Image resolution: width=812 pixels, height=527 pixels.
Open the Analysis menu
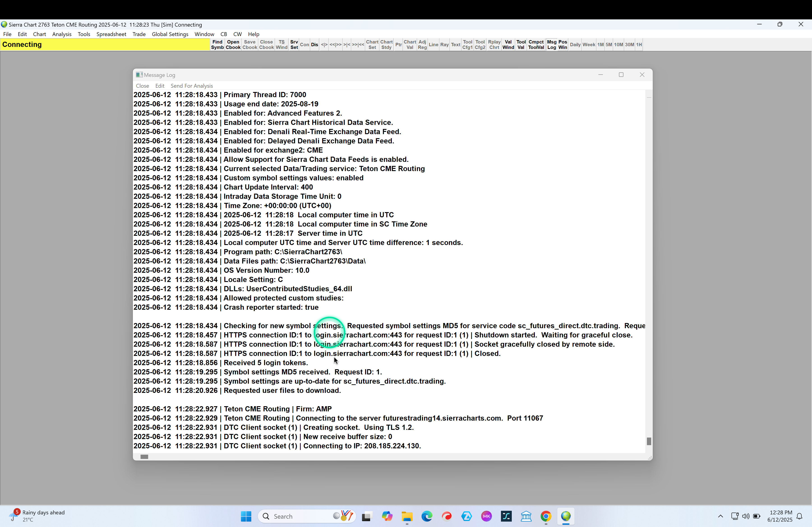pos(62,34)
